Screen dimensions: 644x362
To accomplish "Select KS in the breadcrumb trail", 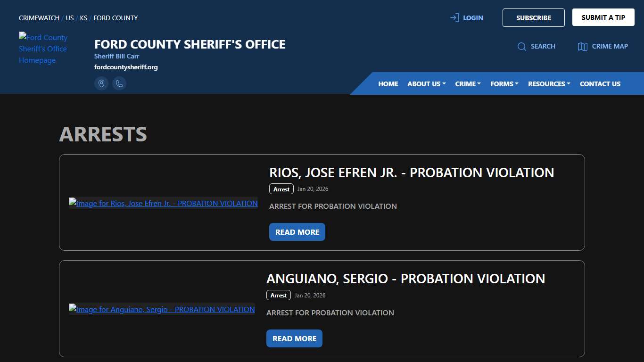I will [83, 18].
